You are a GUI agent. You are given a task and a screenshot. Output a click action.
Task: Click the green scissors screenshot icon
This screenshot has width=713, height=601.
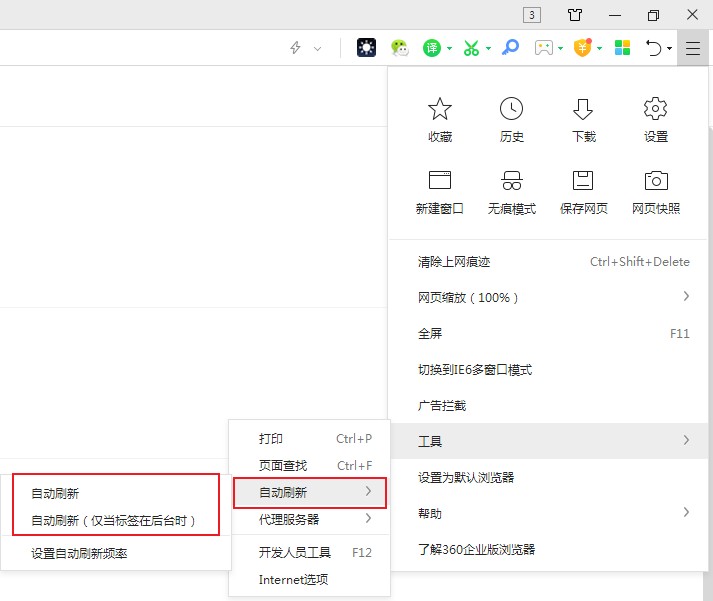(471, 48)
